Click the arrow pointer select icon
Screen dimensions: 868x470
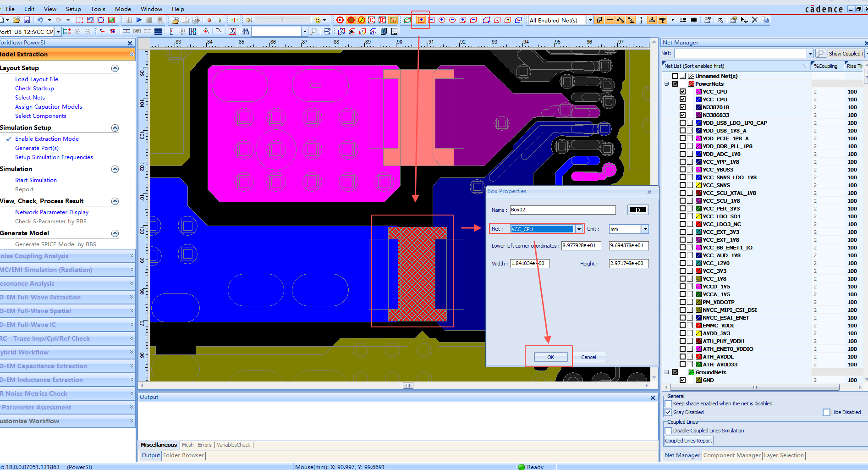click(720, 20)
